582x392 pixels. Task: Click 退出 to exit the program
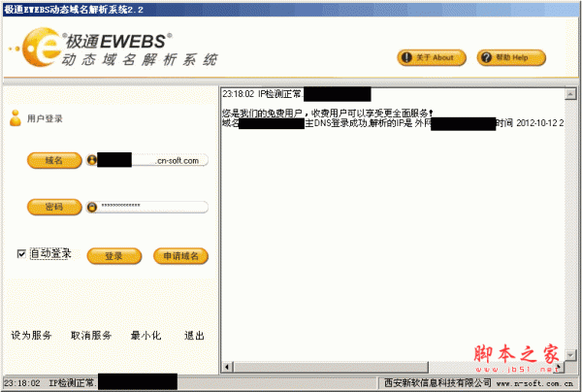pos(194,335)
